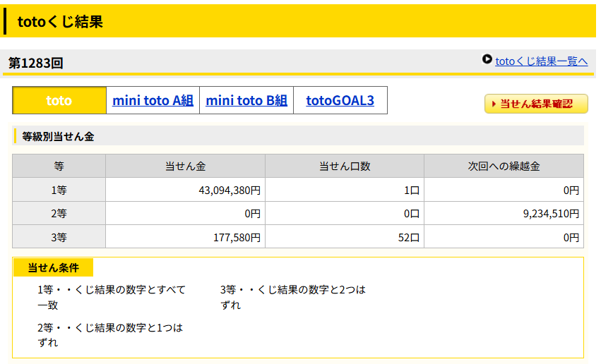Click the 0口 winners count cell
Screen dimensions: 601x364
click(x=344, y=214)
